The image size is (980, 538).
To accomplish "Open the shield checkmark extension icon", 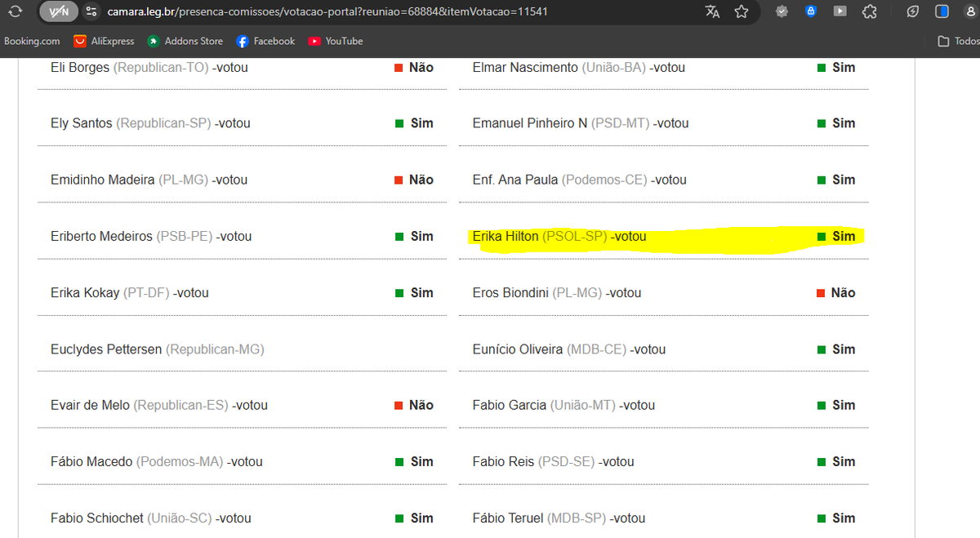I will 782,11.
